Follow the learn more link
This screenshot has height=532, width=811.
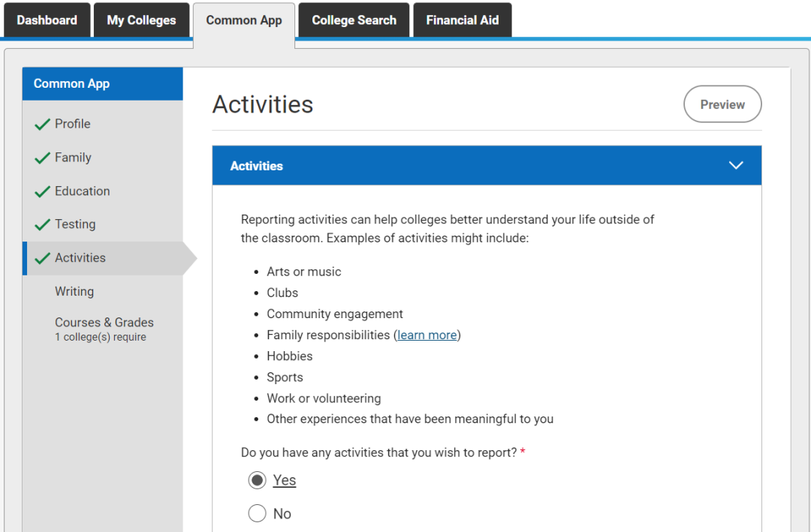tap(427, 335)
